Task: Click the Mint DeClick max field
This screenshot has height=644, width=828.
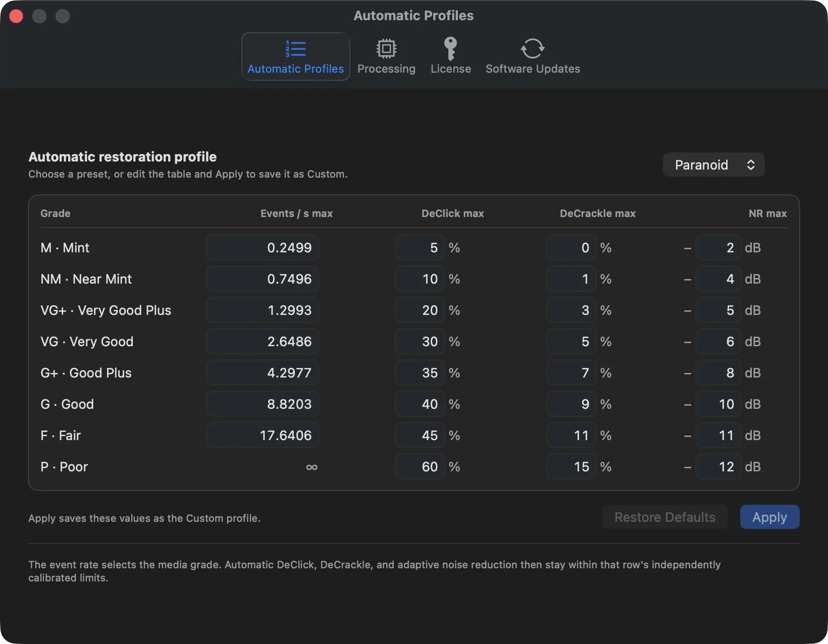Action: (x=420, y=247)
